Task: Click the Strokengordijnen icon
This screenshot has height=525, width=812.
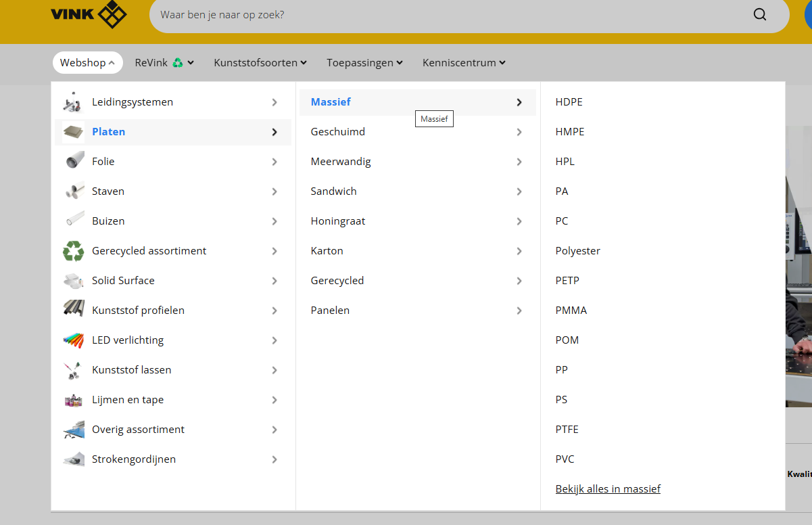Action: click(x=73, y=459)
